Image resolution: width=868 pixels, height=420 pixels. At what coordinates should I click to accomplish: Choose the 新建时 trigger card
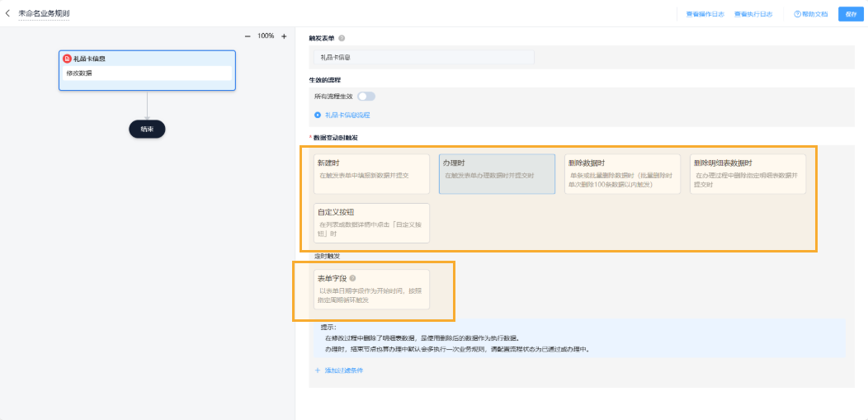click(371, 174)
